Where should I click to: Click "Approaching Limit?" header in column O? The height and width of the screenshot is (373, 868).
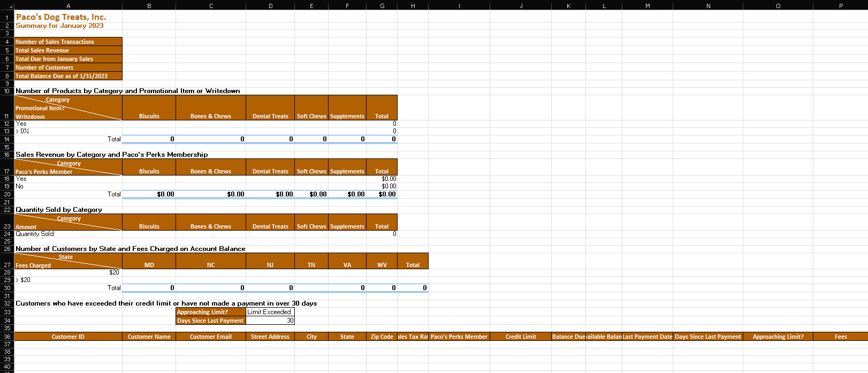click(778, 337)
